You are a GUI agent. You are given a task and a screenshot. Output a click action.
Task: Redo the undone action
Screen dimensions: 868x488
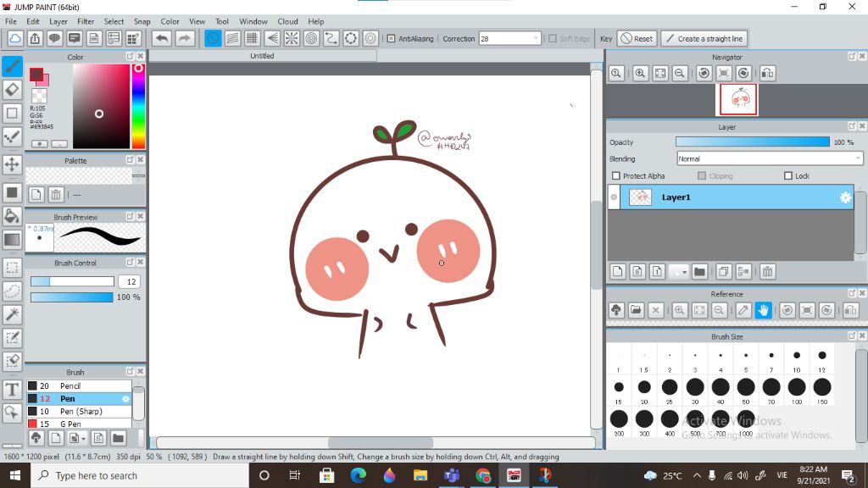184,39
